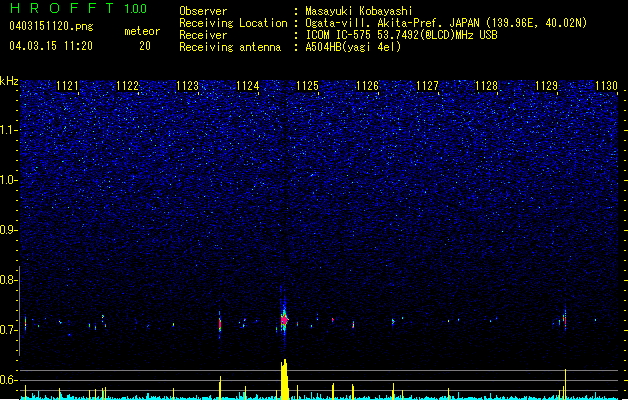Click the 0.8 frequency axis label
Viewport: 629px width, 400px height.
tap(8, 280)
